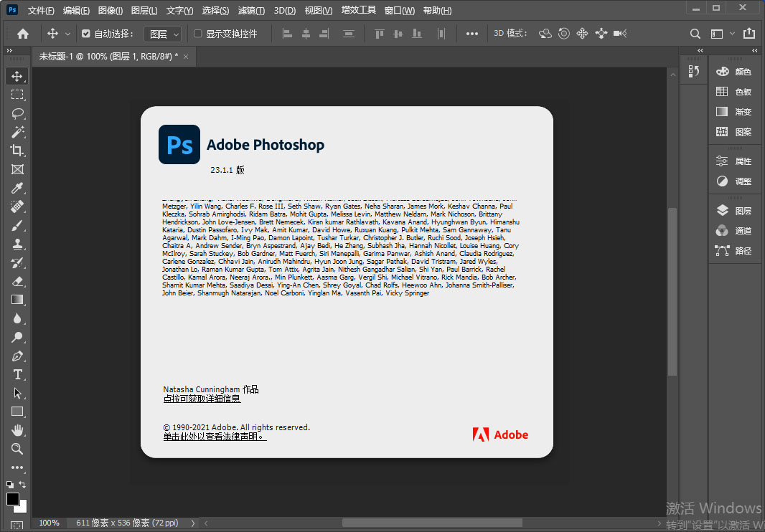Open the 通道 panel

pyautogui.click(x=734, y=231)
